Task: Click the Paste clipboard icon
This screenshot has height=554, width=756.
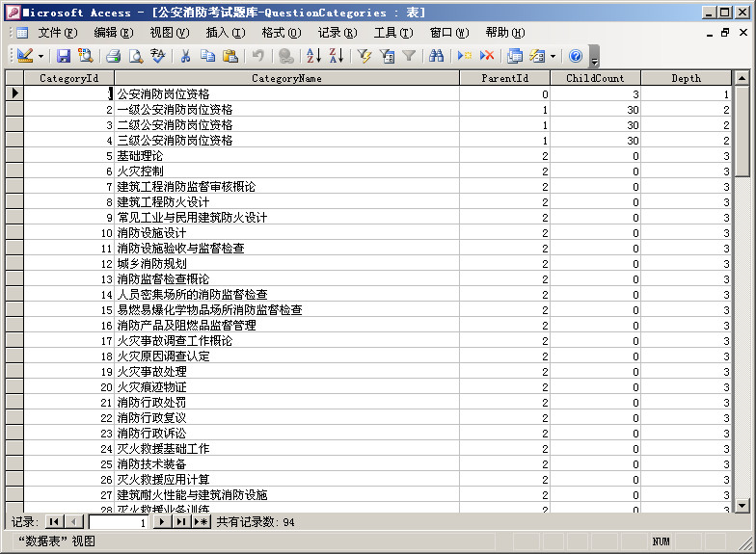Action: click(x=229, y=56)
